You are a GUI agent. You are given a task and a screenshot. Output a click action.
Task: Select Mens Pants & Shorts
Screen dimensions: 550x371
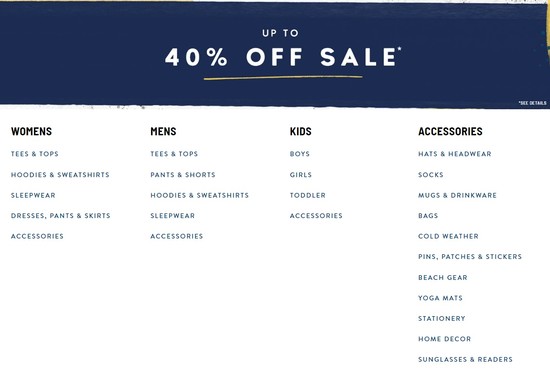click(183, 175)
